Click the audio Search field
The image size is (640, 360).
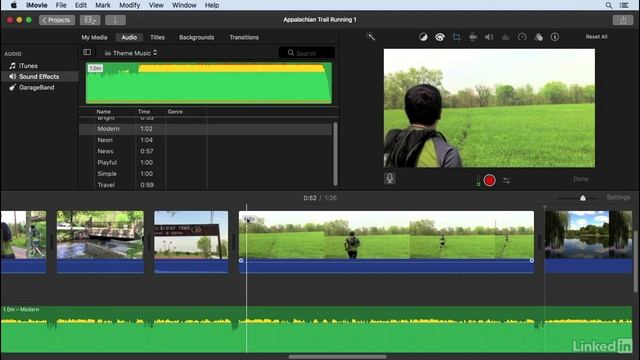coord(307,53)
